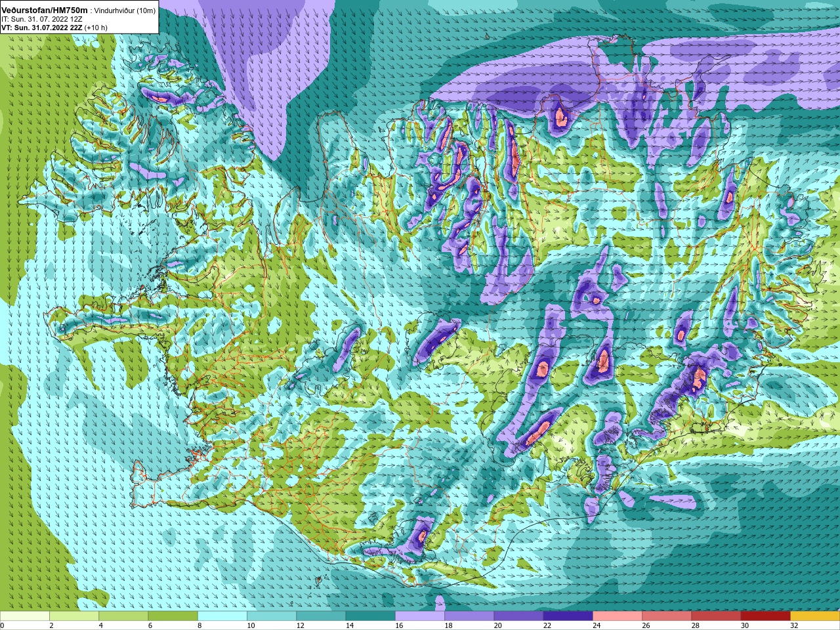Click the light pink 24–26 legend swatch
840x630 pixels.
click(618, 616)
